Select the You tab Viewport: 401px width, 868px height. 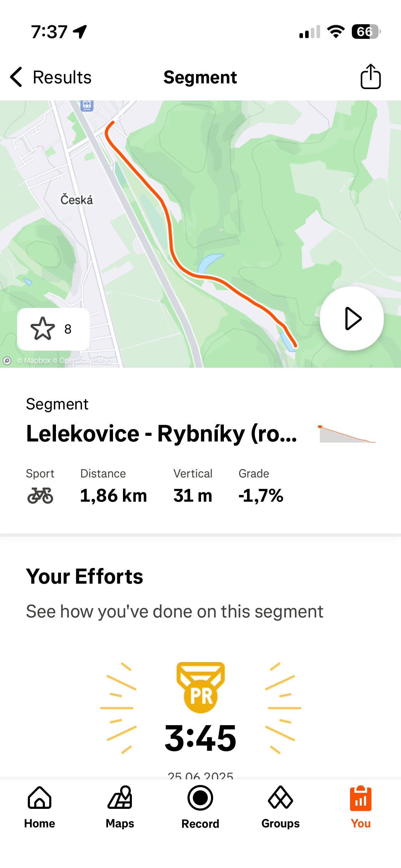pos(361,807)
